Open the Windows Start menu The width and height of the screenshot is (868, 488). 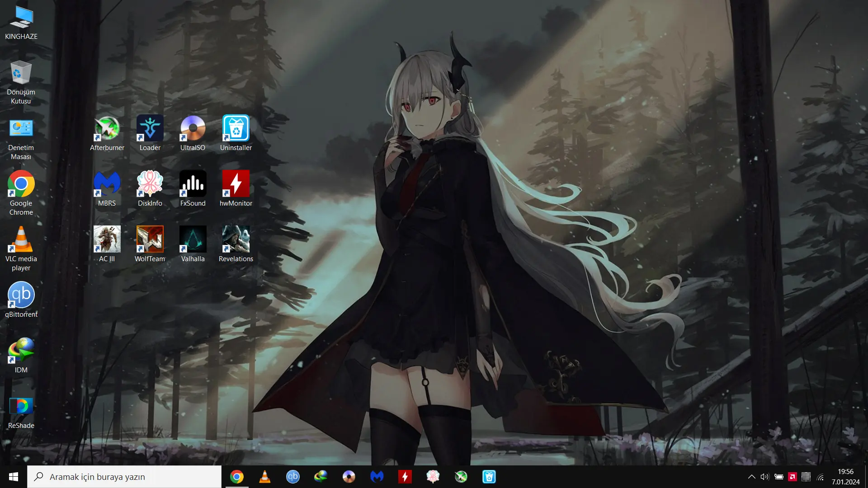coord(14,477)
